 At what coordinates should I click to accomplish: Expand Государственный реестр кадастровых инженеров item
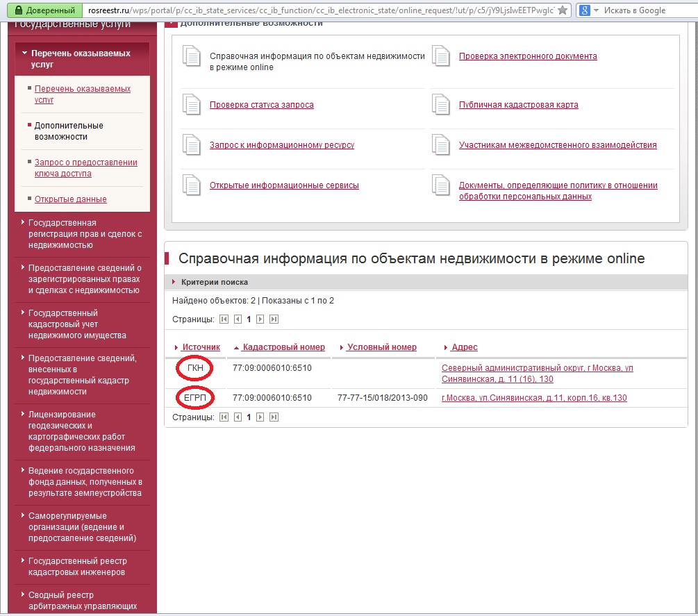77,567
